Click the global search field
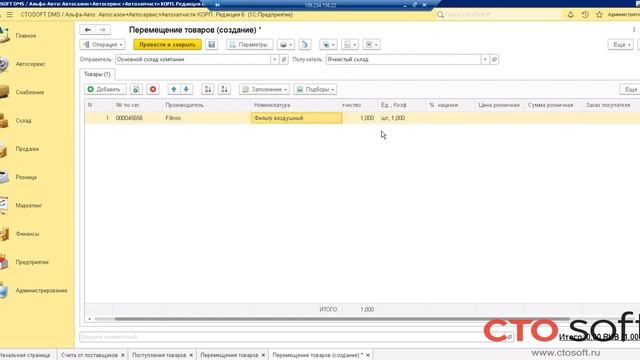Viewport: 640px width, 360px height. coord(499,15)
